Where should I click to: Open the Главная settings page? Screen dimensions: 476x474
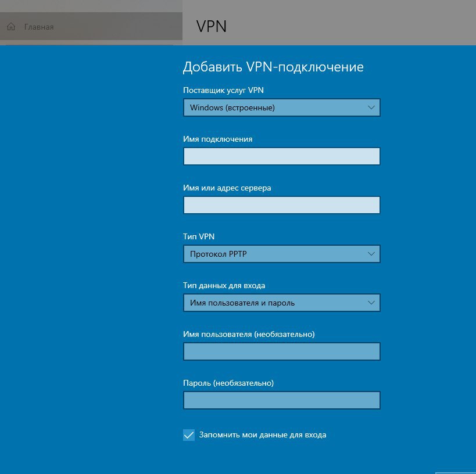coord(91,26)
